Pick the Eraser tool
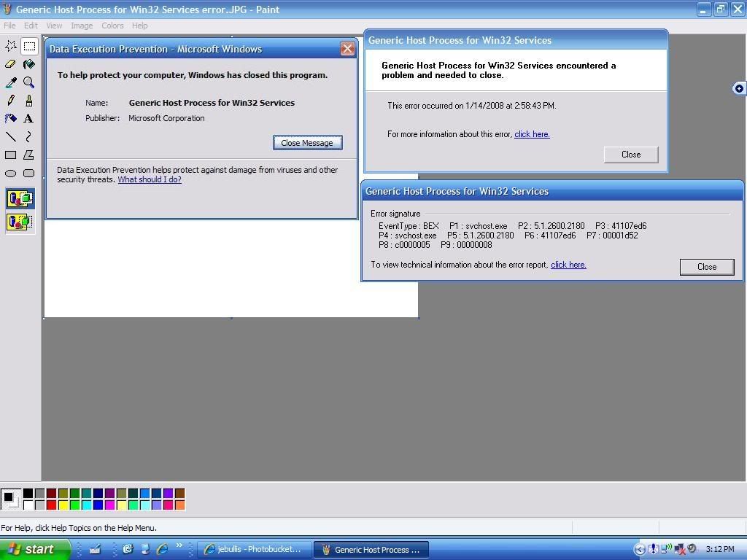This screenshot has height=560, width=747. tap(10, 64)
